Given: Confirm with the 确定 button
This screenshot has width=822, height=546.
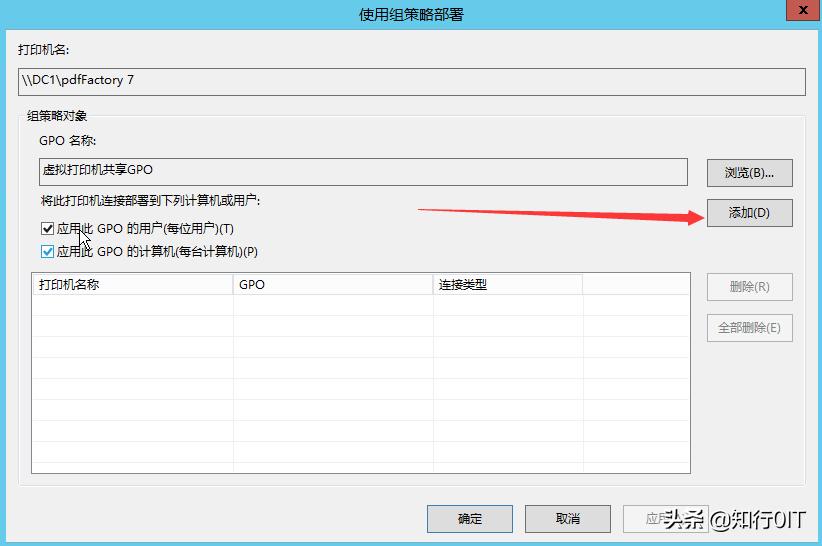Looking at the screenshot, I should click(470, 519).
